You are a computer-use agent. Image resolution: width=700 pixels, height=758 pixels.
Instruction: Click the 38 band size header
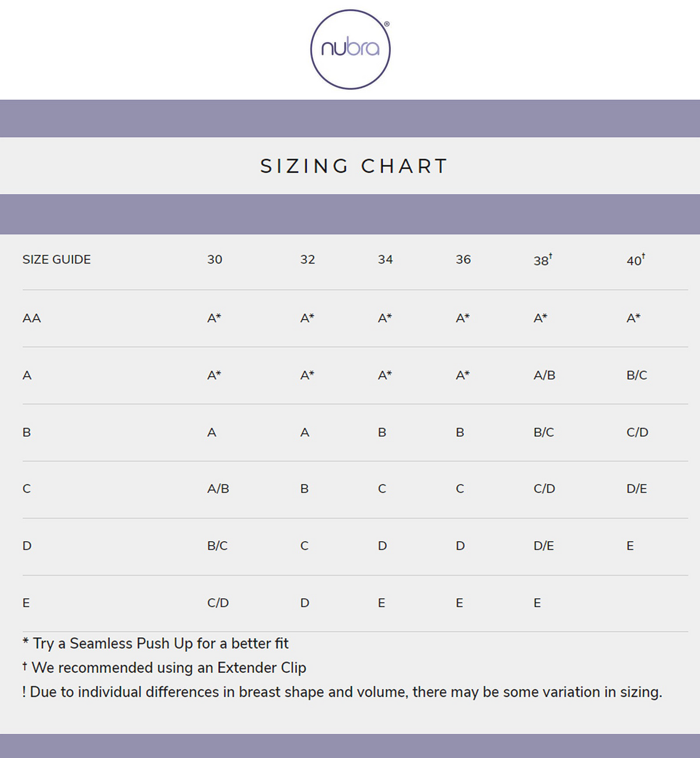click(x=542, y=260)
